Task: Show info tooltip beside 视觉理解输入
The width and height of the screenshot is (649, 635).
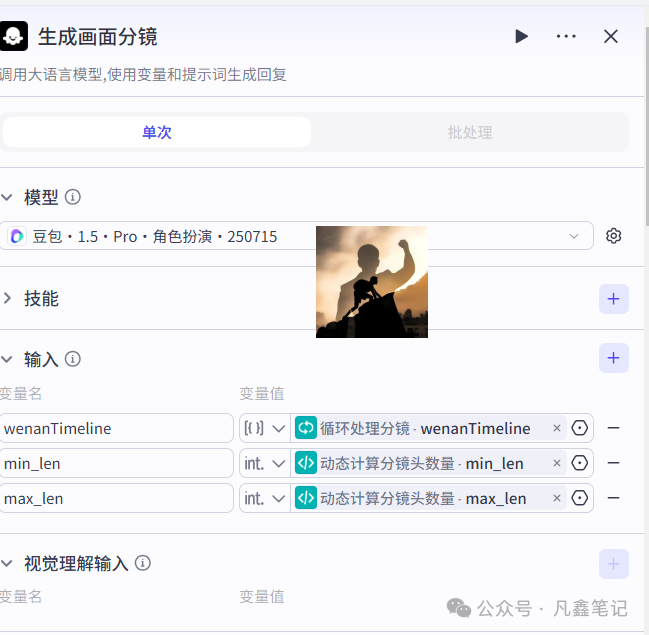Action: (143, 563)
